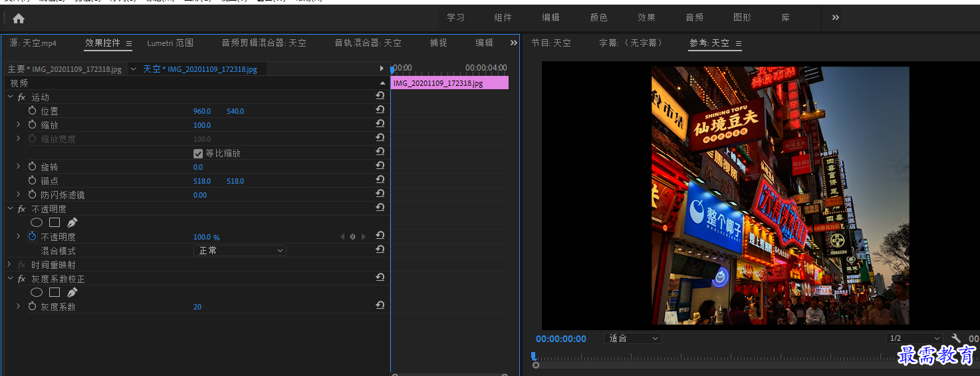
Task: Switch to the 节目: 天空 tab
Action: click(551, 43)
